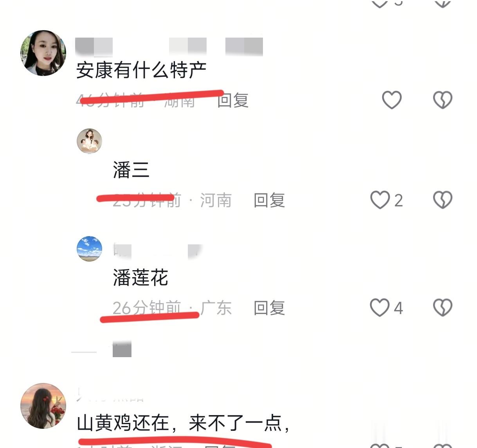Open avatar of 安康有什么特产 commenter
This screenshot has width=477, height=448.
tap(43, 53)
